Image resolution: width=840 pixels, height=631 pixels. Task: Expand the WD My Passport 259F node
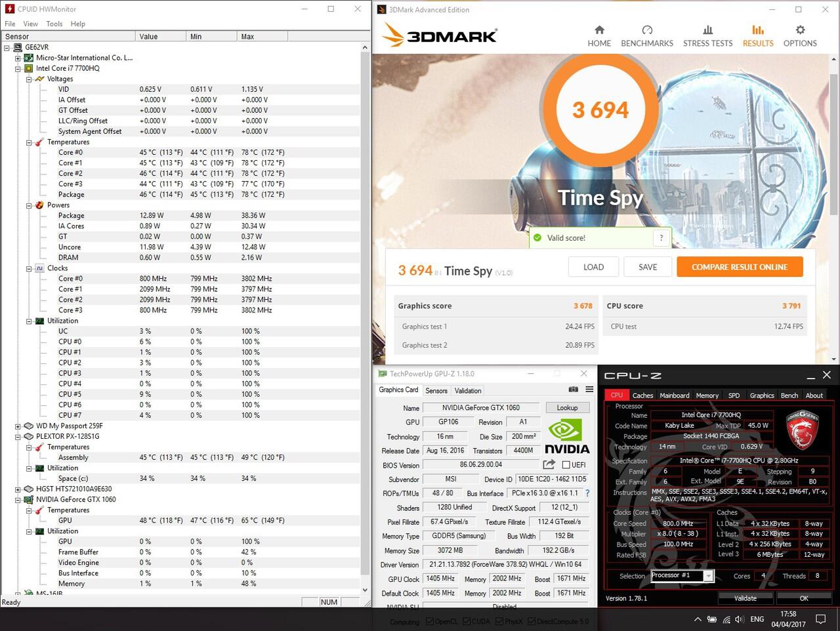click(18, 426)
